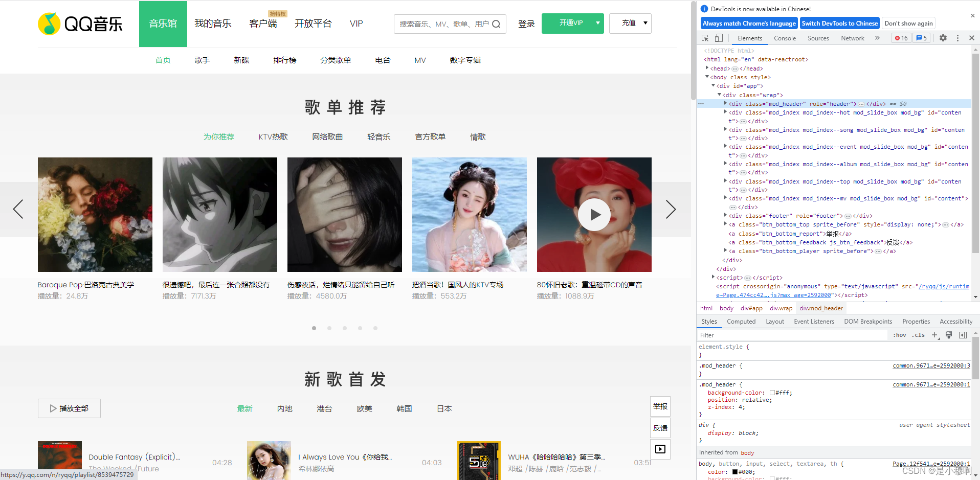Image resolution: width=980 pixels, height=480 pixels.
Task: Open the 数字专辑 sub-navigation item
Action: pos(465,60)
